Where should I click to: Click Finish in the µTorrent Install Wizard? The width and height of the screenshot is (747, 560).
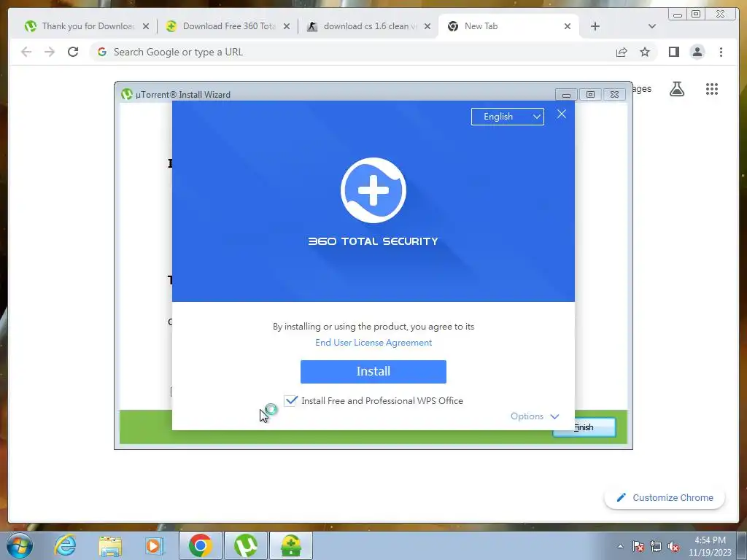click(584, 427)
